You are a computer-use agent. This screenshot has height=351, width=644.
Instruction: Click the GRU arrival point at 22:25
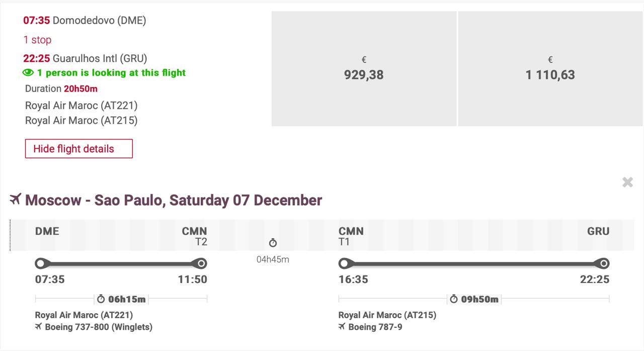603,263
